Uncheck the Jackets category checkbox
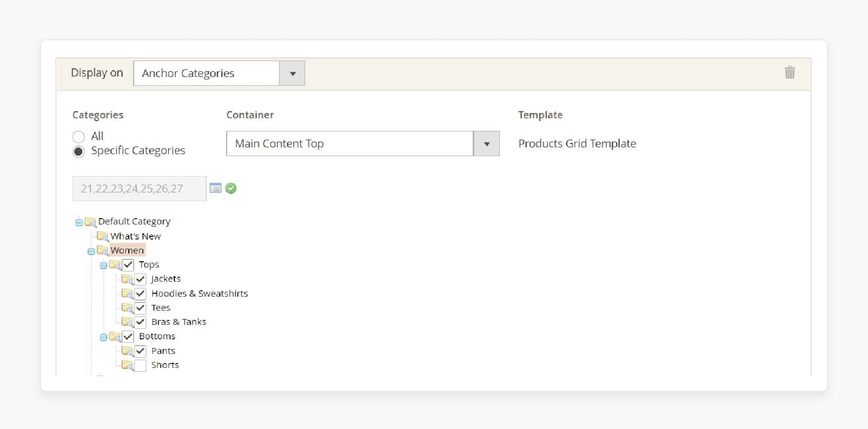868x429 pixels. [140, 279]
